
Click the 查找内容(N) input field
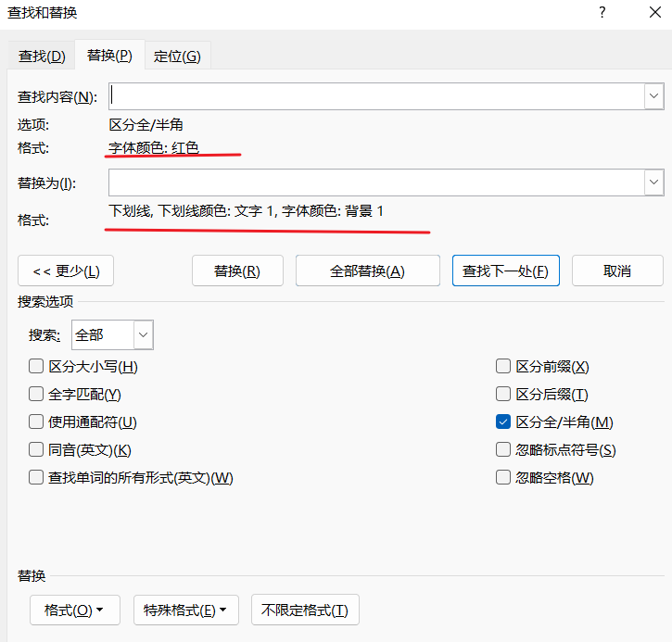click(376, 96)
